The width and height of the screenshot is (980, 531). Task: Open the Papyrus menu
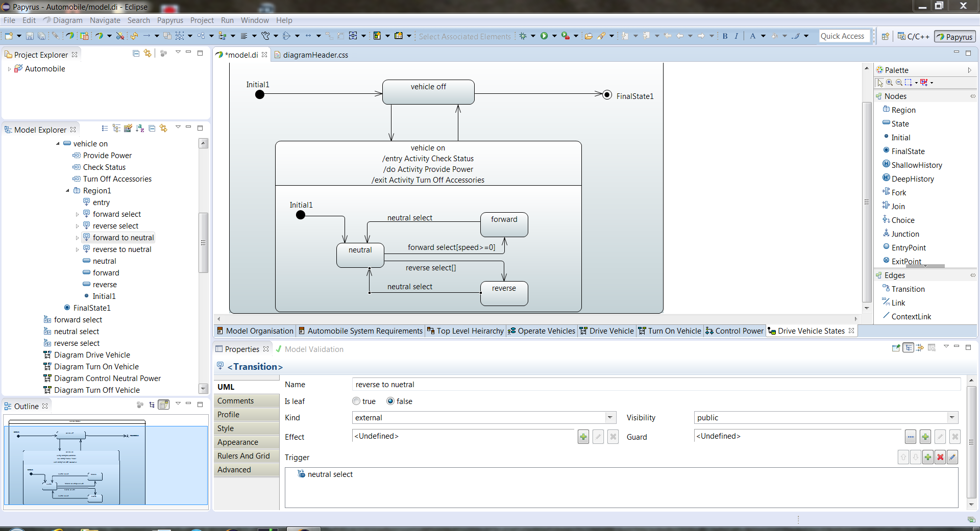click(170, 20)
